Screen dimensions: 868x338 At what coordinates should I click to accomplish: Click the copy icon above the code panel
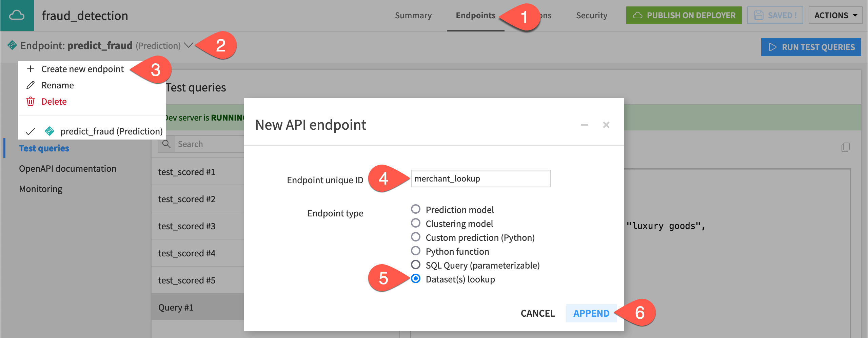[846, 148]
